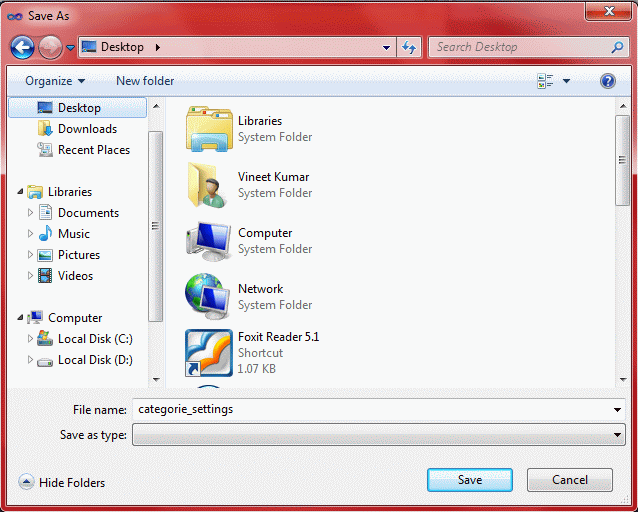Open Save as type combo box
638x512 pixels.
(379, 435)
